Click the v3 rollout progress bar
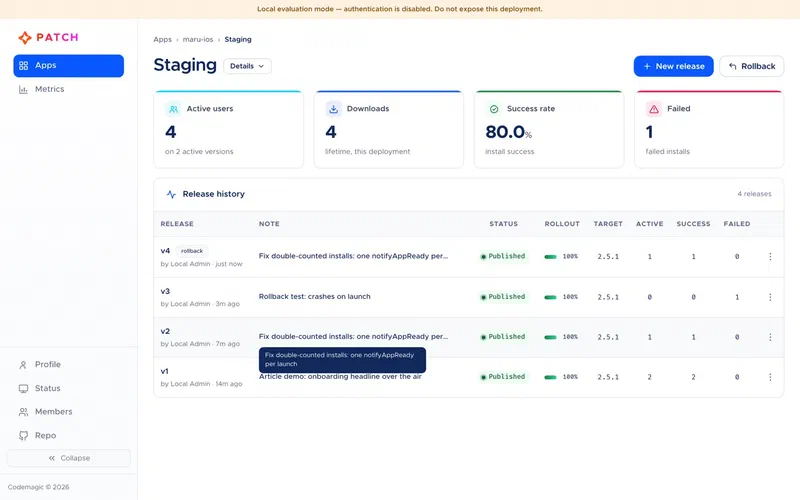The height and width of the screenshot is (500, 800). click(x=551, y=297)
